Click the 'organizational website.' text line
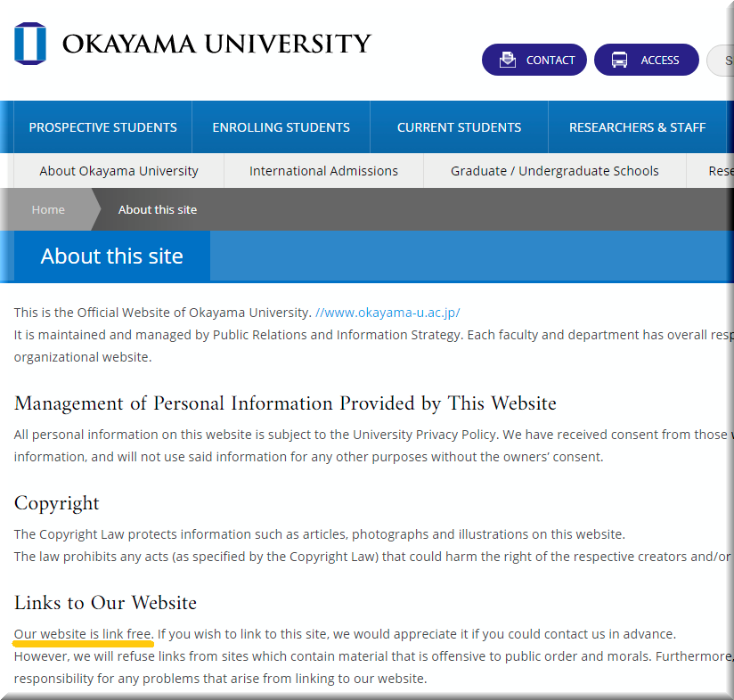 83,357
